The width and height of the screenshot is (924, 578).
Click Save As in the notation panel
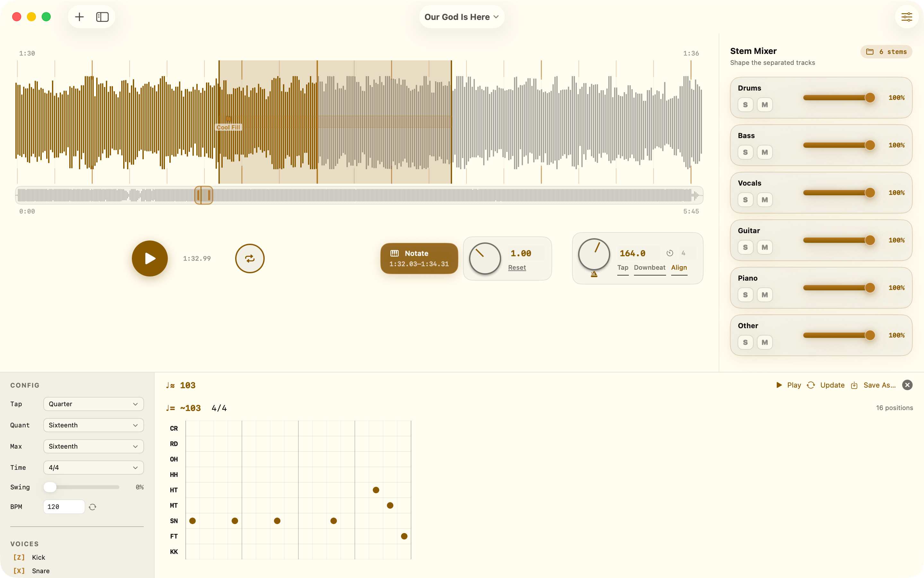(874, 385)
